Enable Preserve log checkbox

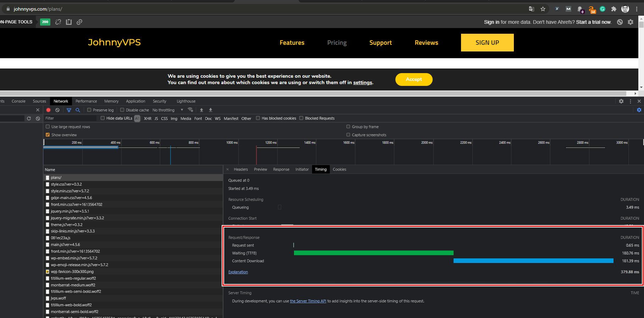(x=89, y=110)
